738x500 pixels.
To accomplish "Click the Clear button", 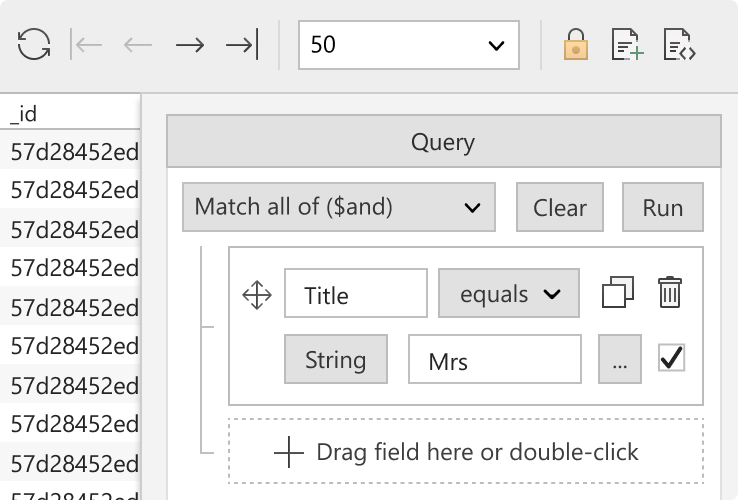I will click(x=560, y=207).
